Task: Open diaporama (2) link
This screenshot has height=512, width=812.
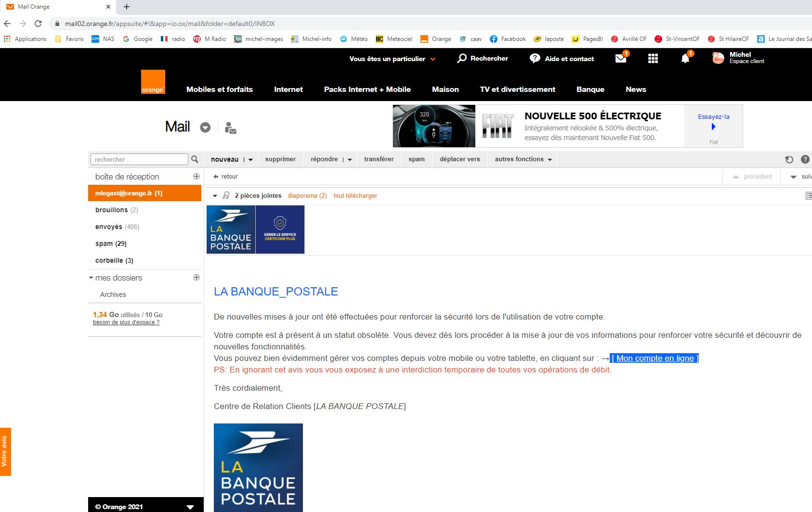Action: [x=307, y=195]
